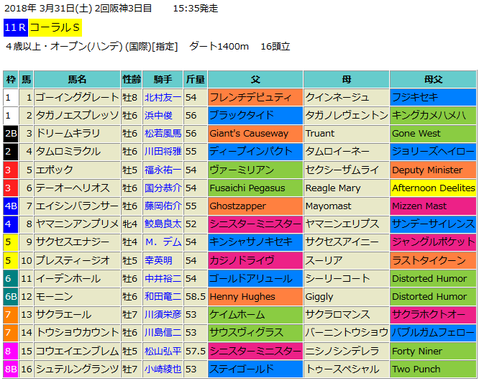Click the 11R race number badge
This screenshot has height=381, width=479.
click(x=16, y=28)
